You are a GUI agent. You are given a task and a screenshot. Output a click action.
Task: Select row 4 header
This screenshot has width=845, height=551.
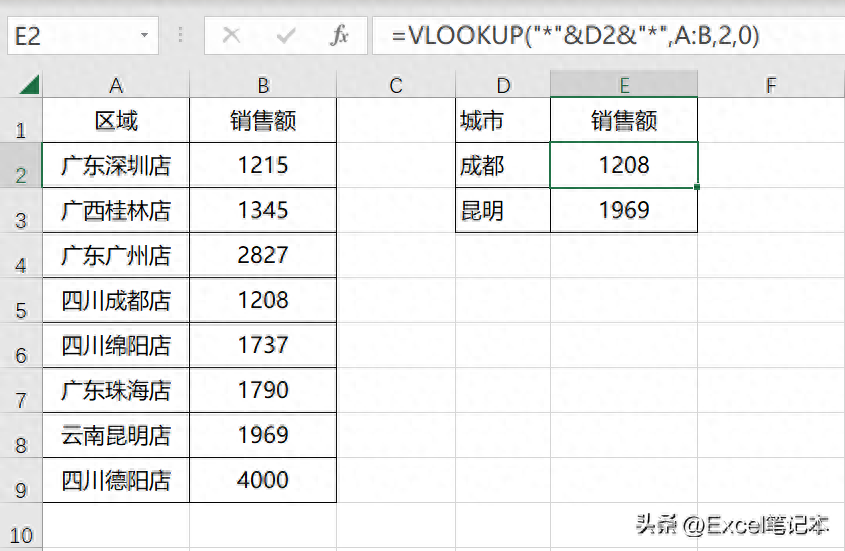20,256
